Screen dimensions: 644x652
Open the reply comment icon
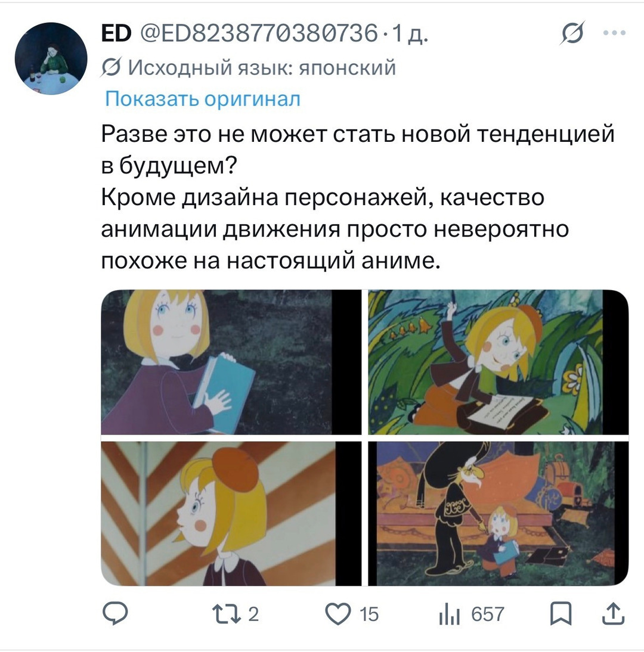[115, 614]
